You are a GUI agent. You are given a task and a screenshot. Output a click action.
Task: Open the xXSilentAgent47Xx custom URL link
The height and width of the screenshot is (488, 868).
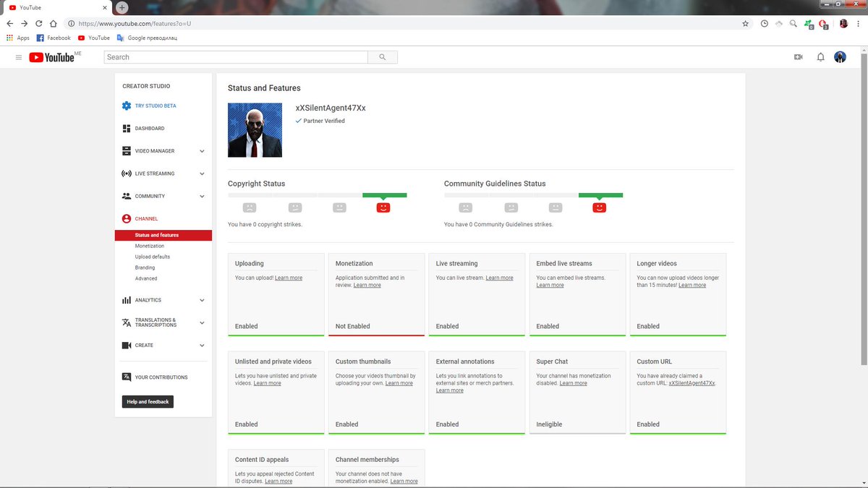pyautogui.click(x=692, y=383)
